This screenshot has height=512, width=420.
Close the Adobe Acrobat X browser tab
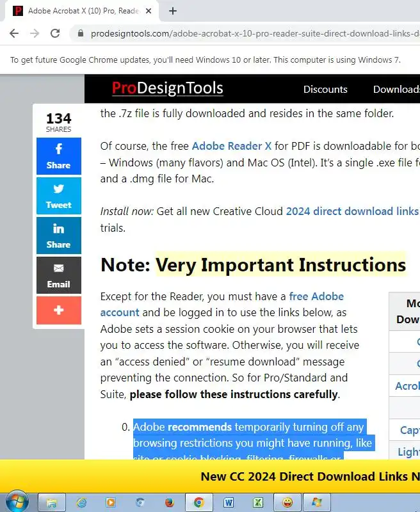click(x=149, y=11)
